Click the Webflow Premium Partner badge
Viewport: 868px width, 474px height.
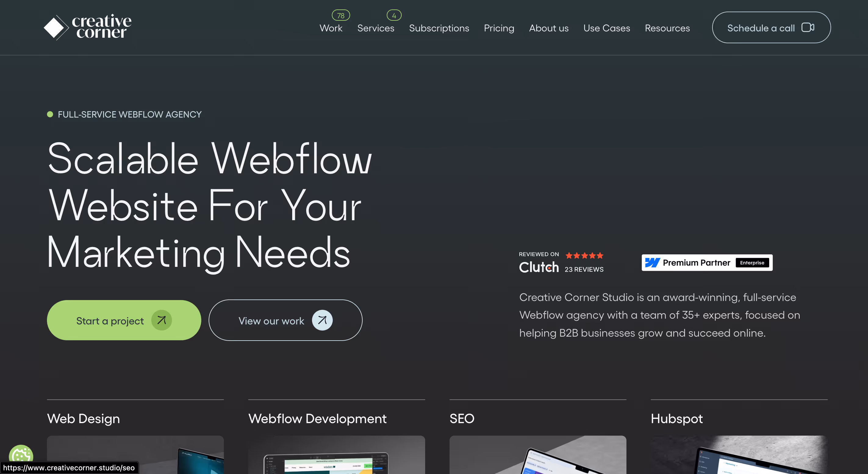707,263
